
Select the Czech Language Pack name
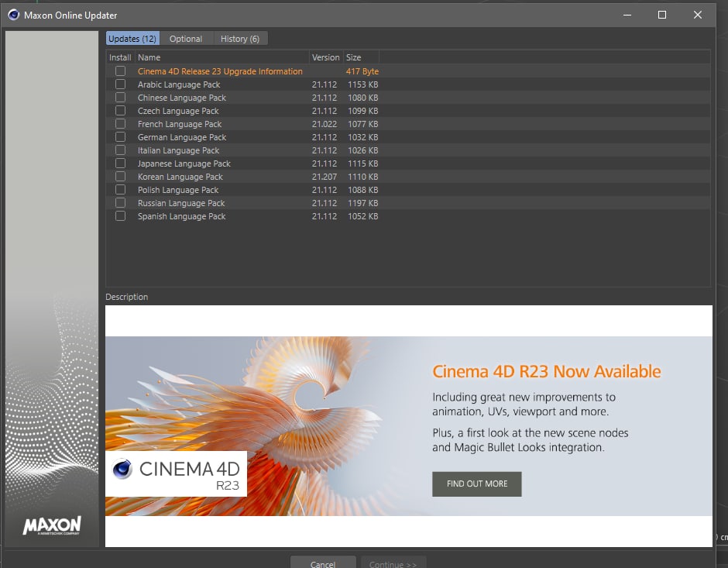coord(178,111)
